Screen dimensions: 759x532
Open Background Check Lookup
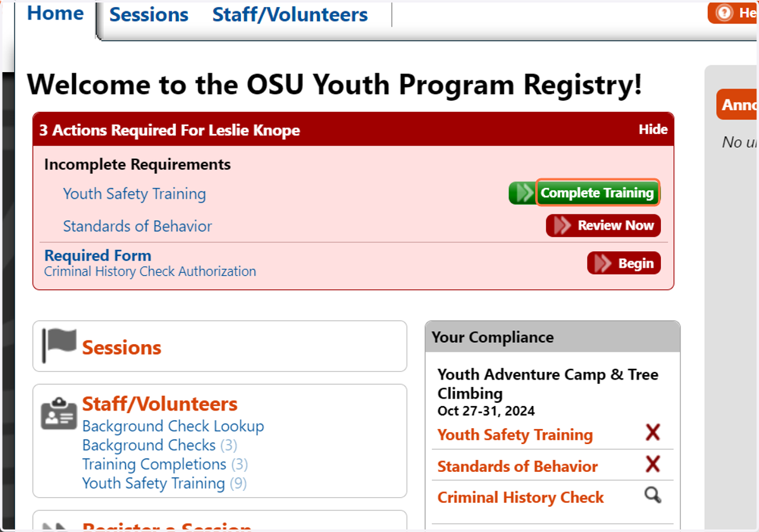point(173,426)
